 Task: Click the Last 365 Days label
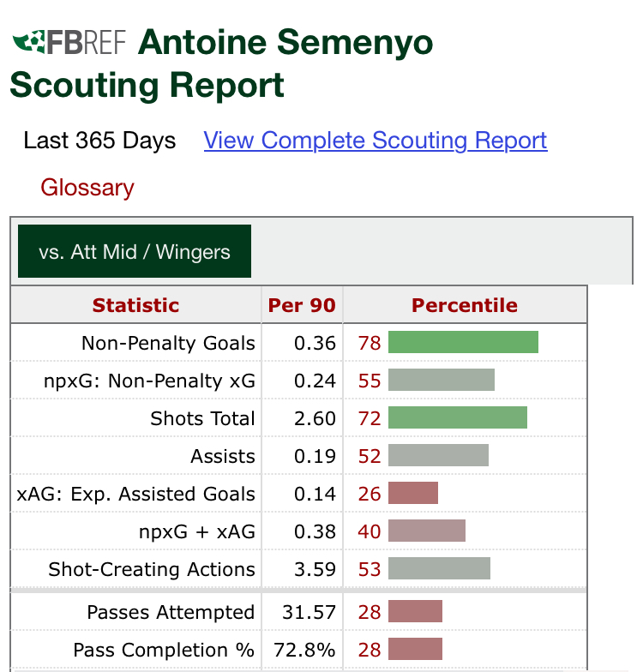(x=99, y=141)
